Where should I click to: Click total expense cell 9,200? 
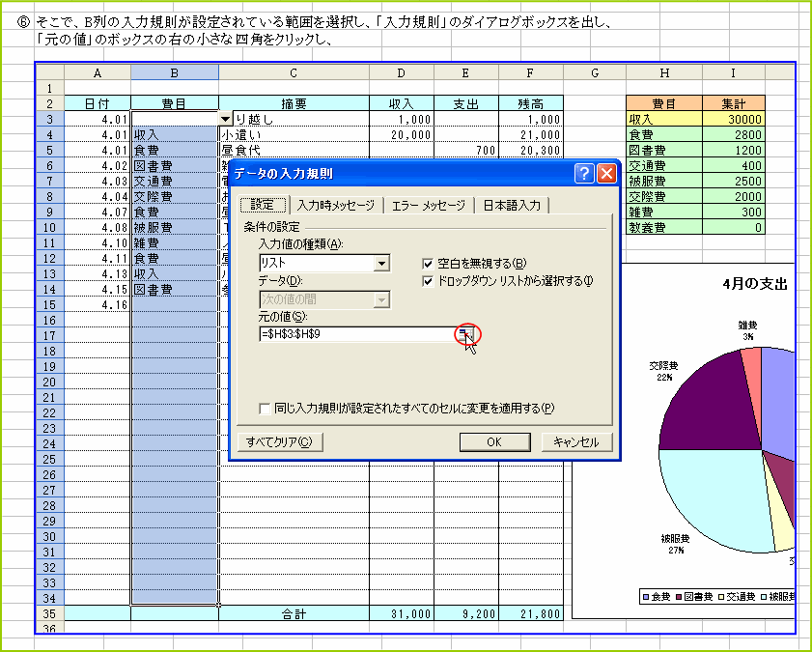coord(465,613)
